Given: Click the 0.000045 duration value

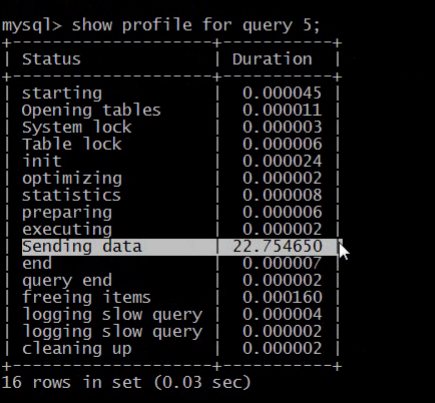Looking at the screenshot, I should point(282,93).
